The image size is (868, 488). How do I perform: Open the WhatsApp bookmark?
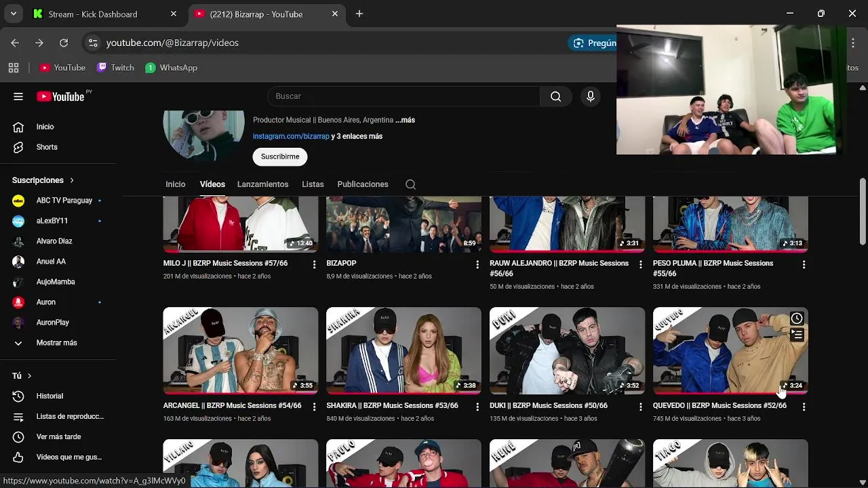click(171, 68)
